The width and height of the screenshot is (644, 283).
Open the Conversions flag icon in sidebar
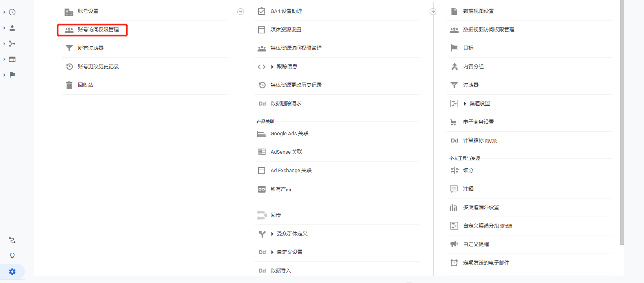(x=12, y=75)
